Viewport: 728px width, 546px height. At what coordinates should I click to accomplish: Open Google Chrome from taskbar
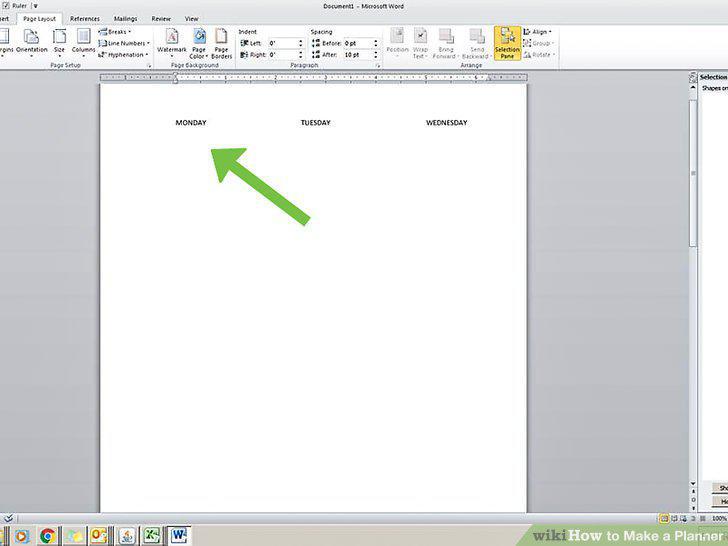48,536
